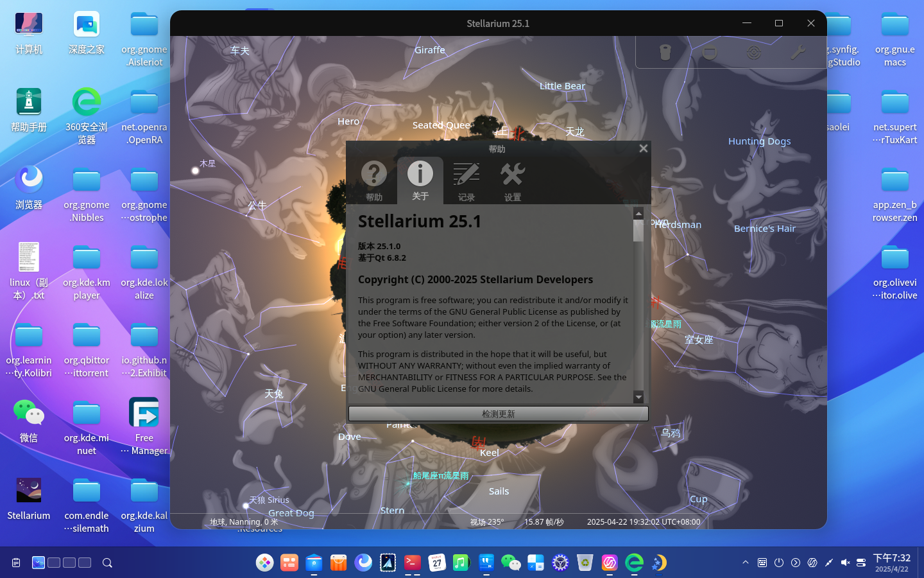
Task: Click the 木星 Jupiter planet marker
Action: (x=196, y=170)
